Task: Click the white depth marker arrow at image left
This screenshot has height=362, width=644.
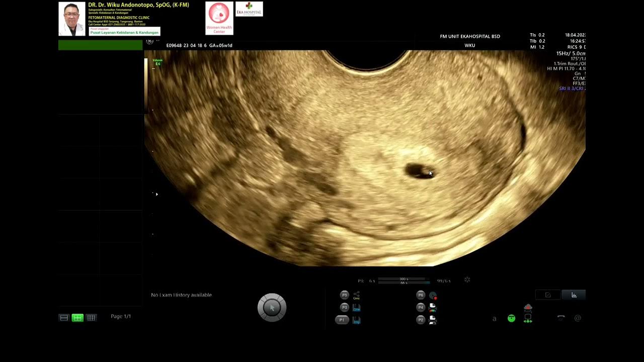Action: point(156,194)
